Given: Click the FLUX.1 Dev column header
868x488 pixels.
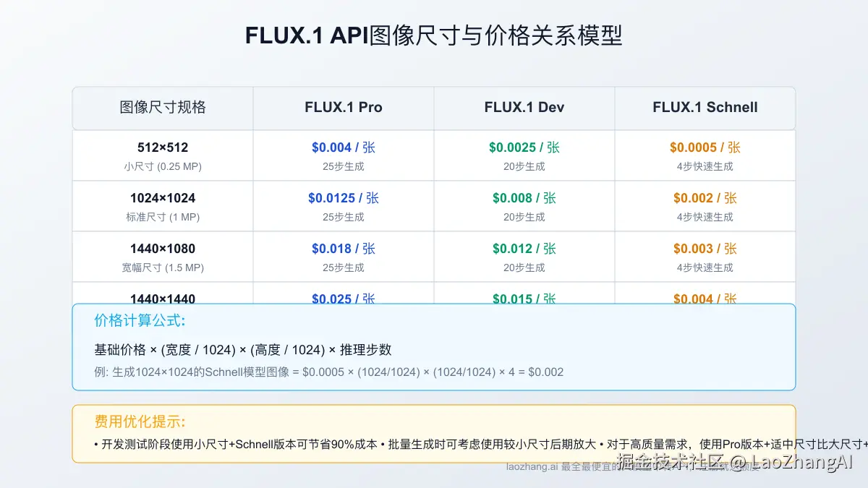Looking at the screenshot, I should [x=523, y=107].
